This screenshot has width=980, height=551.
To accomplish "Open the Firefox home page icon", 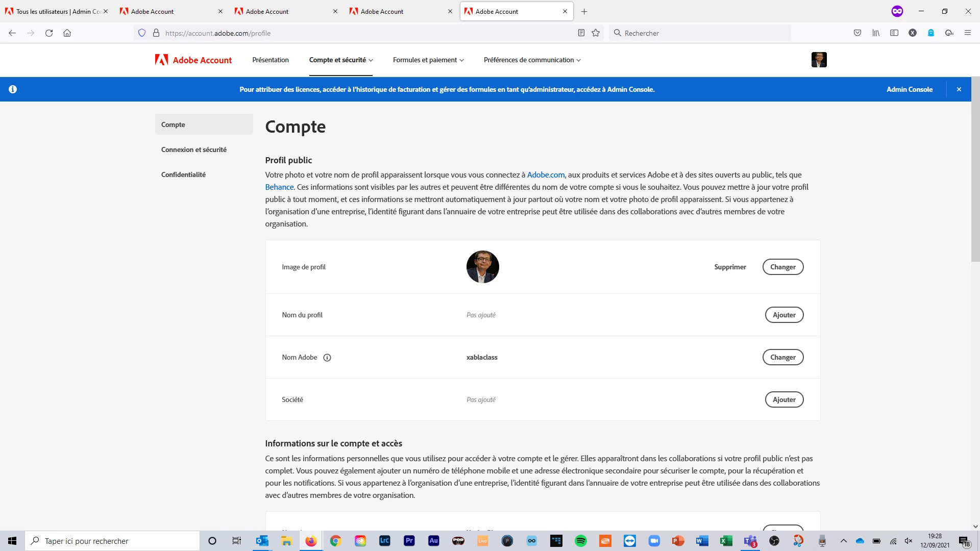I will coord(67,33).
